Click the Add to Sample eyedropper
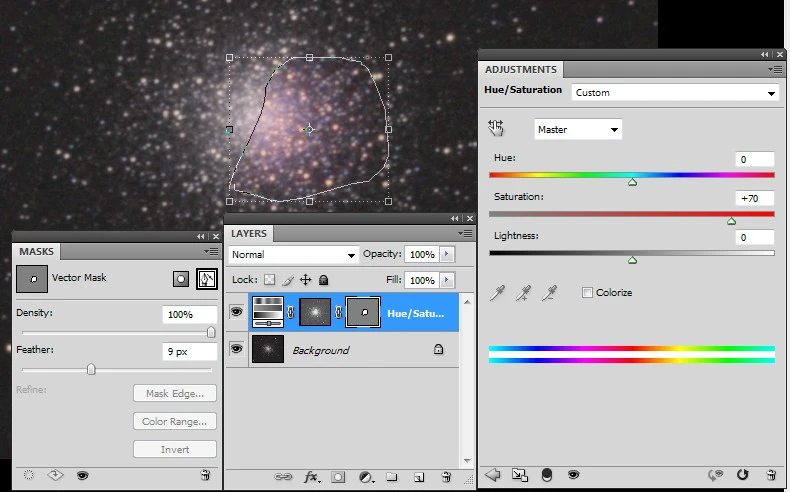Viewport: 790px width, 492px height. click(523, 293)
